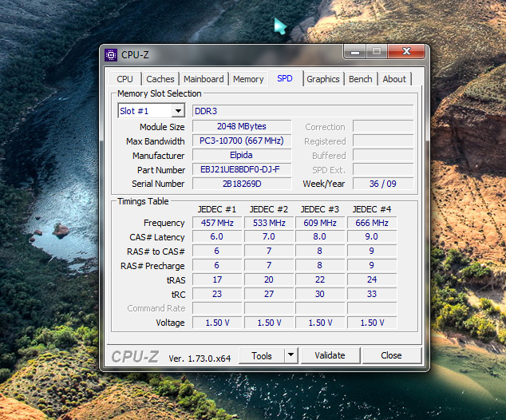Click the empty Registered field
506x420 pixels.
click(x=383, y=141)
